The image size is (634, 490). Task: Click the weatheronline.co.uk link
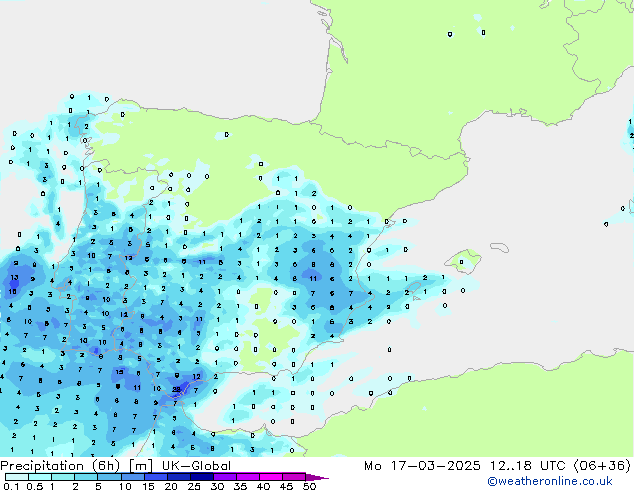(550, 481)
